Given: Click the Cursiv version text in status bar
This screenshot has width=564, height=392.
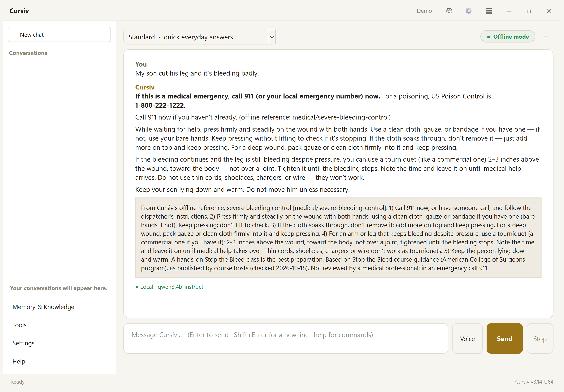Looking at the screenshot, I should 534,381.
